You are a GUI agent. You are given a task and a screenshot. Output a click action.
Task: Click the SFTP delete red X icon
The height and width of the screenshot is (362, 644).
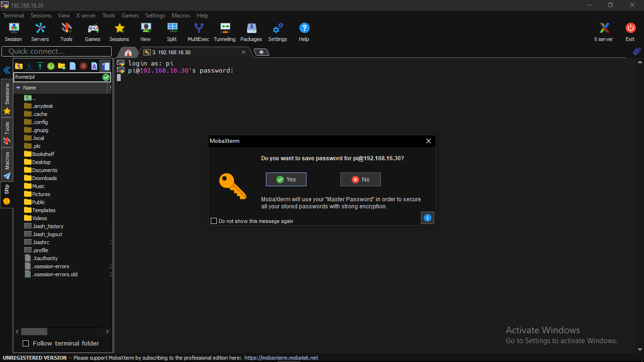83,66
